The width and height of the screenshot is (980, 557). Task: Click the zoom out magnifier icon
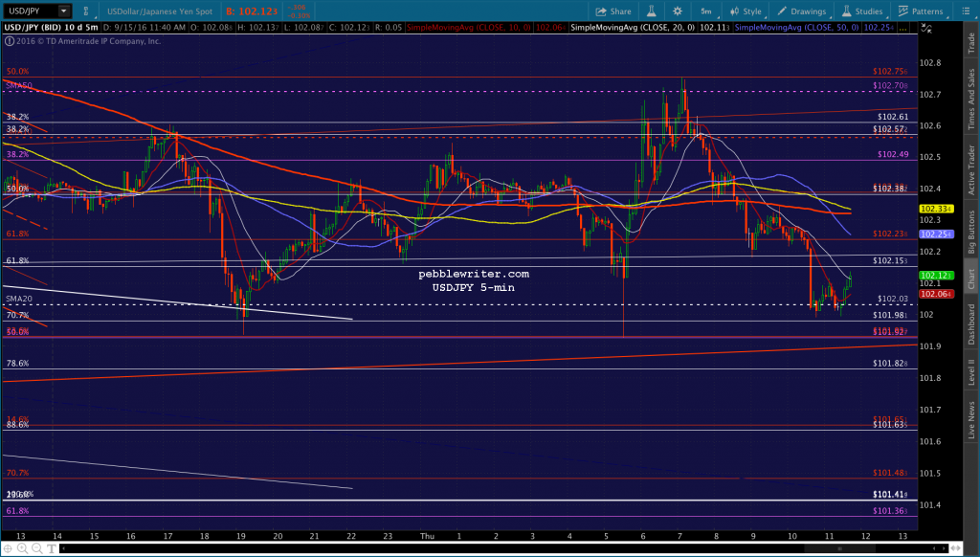[x=36, y=548]
